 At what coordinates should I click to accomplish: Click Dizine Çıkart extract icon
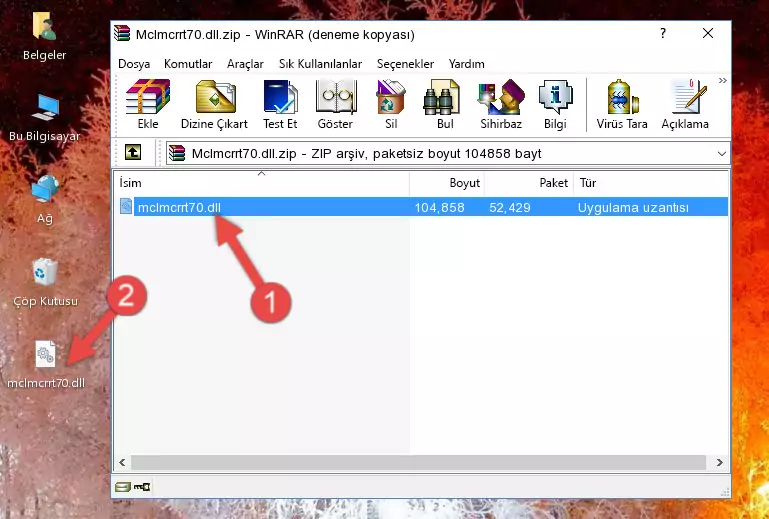(x=214, y=104)
